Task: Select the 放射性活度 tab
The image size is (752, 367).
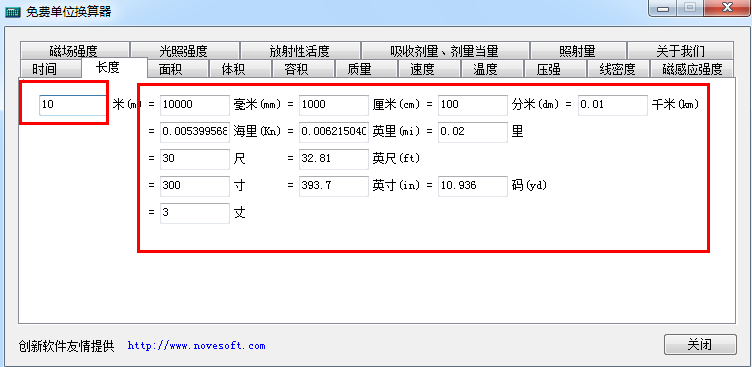Action: pyautogui.click(x=300, y=50)
